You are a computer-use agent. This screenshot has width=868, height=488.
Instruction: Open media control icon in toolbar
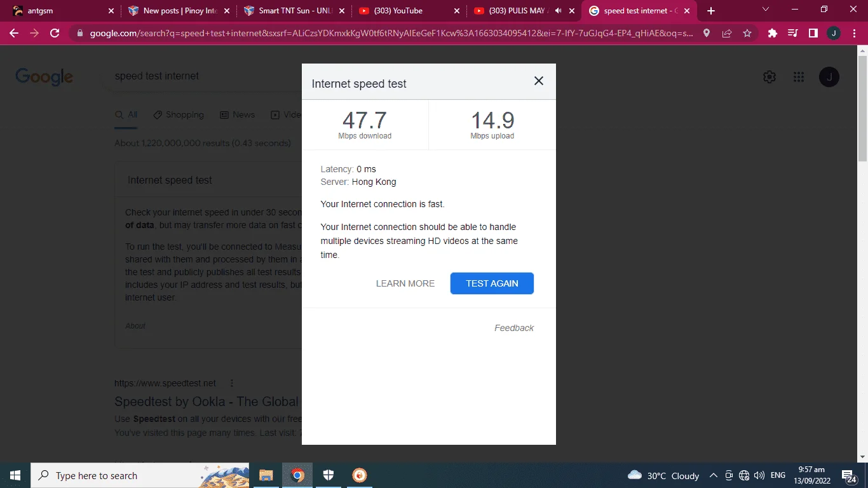point(792,33)
